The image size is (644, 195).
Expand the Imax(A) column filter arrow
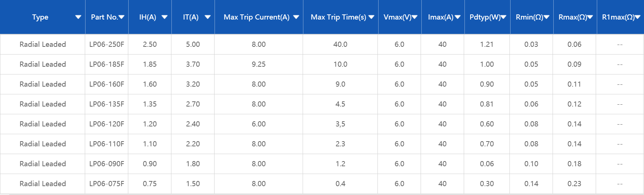click(457, 17)
